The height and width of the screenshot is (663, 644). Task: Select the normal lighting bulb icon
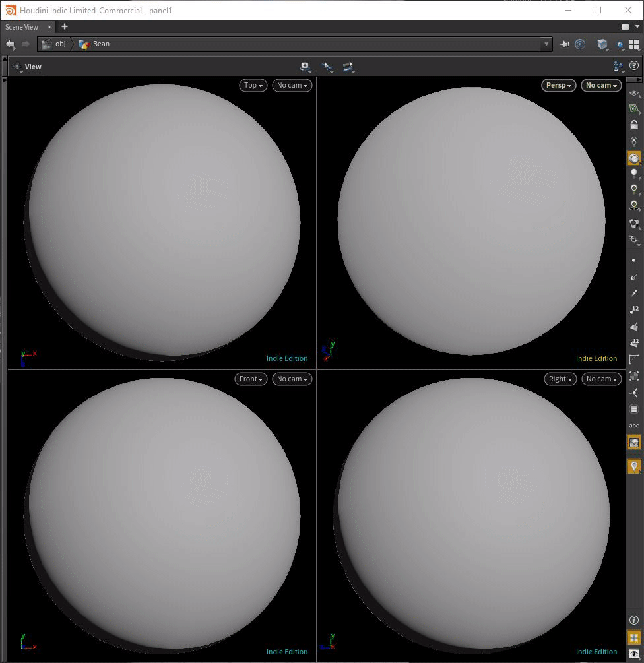[x=634, y=174]
